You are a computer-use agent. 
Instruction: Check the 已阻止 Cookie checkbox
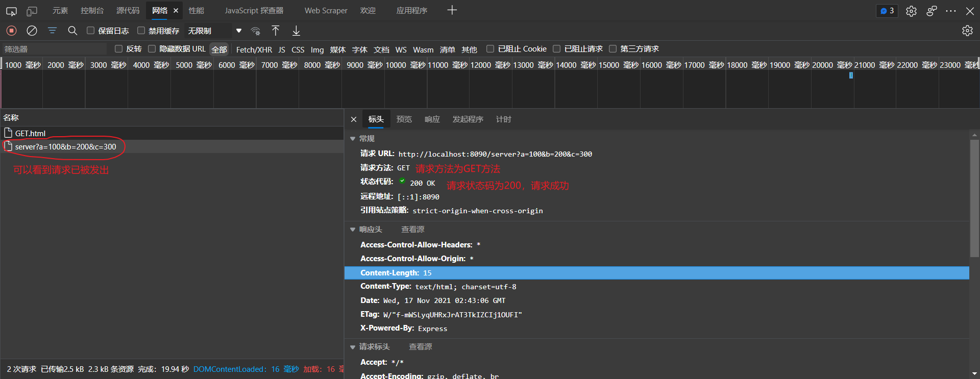coord(490,49)
